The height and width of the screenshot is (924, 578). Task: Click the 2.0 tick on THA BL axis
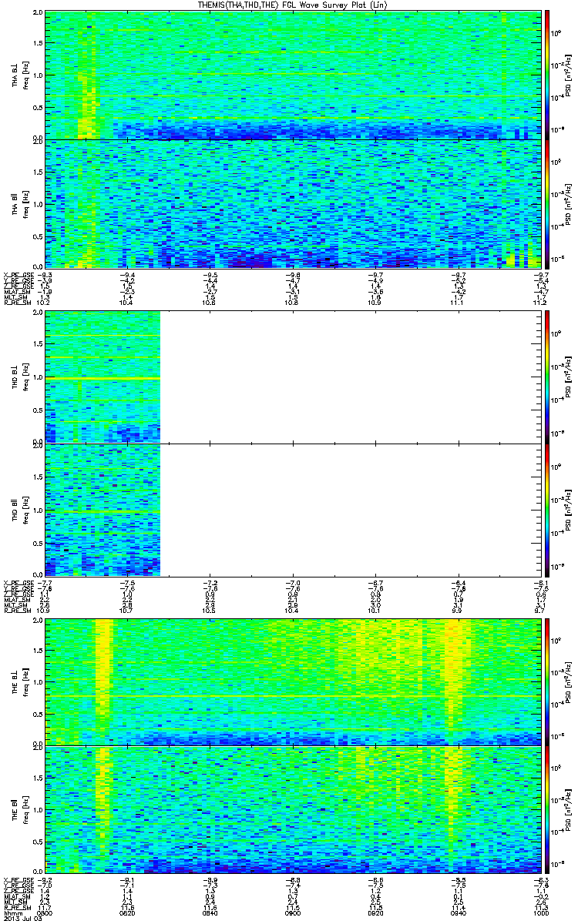[37, 14]
